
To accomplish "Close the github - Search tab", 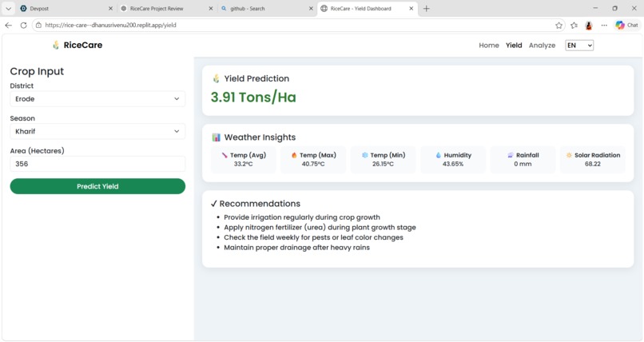I will pyautogui.click(x=311, y=8).
